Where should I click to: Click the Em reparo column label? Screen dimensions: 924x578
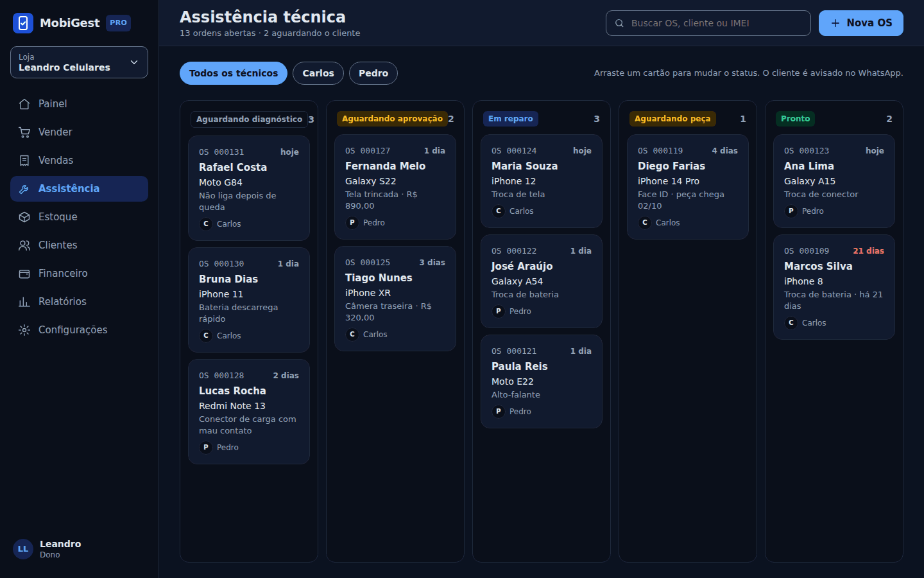510,119
